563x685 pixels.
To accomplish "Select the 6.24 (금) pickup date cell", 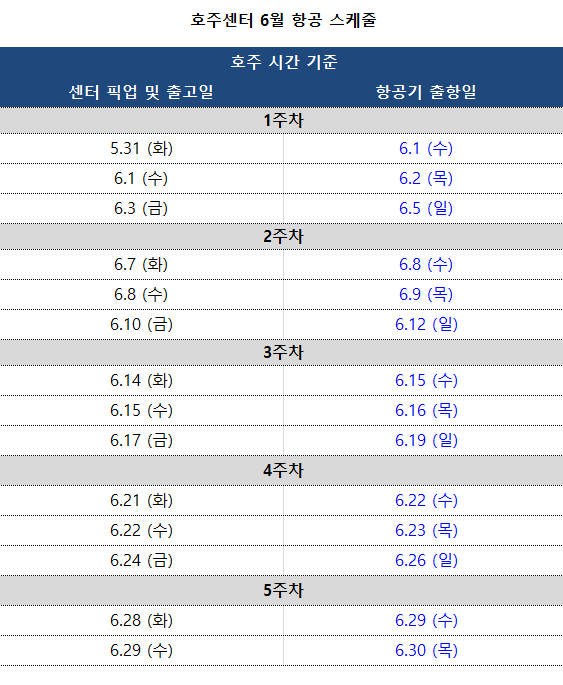I will click(141, 560).
